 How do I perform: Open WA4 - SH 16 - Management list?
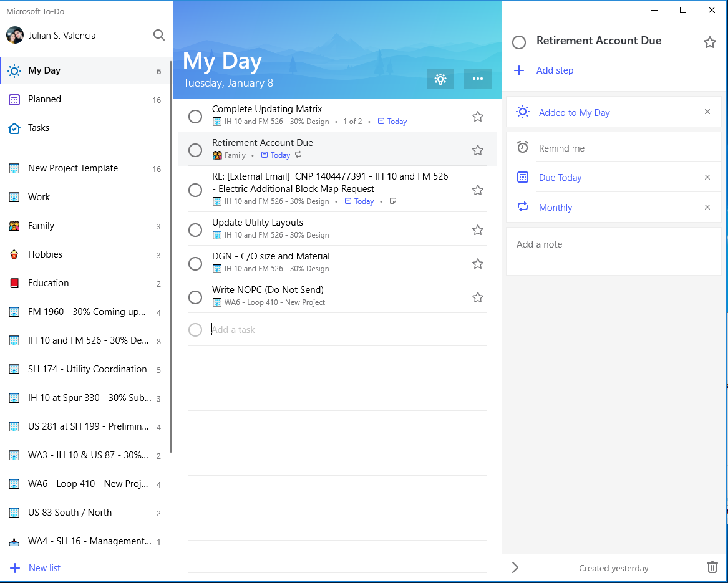[x=86, y=542]
